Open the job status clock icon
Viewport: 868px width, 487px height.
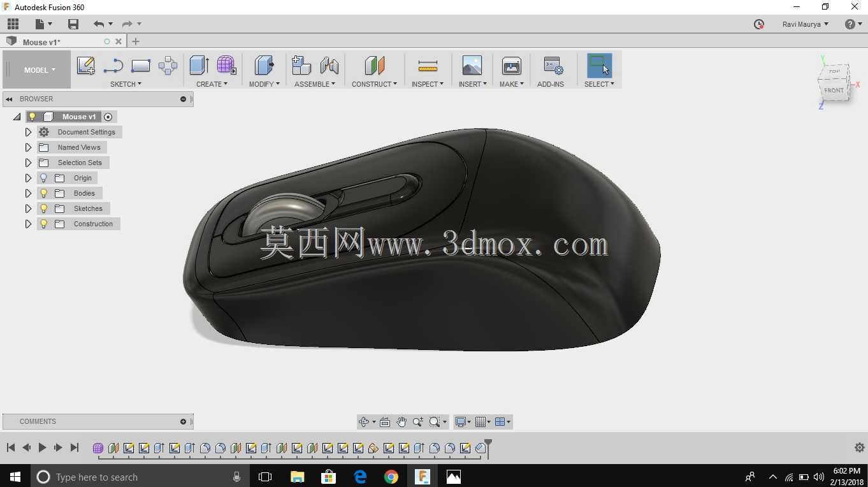[x=758, y=24]
